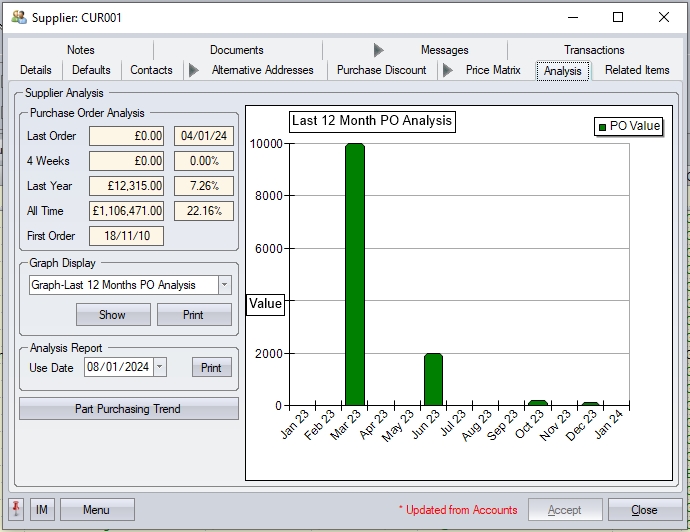Select the Documents tab
The image size is (690, 532).
pyautogui.click(x=237, y=50)
